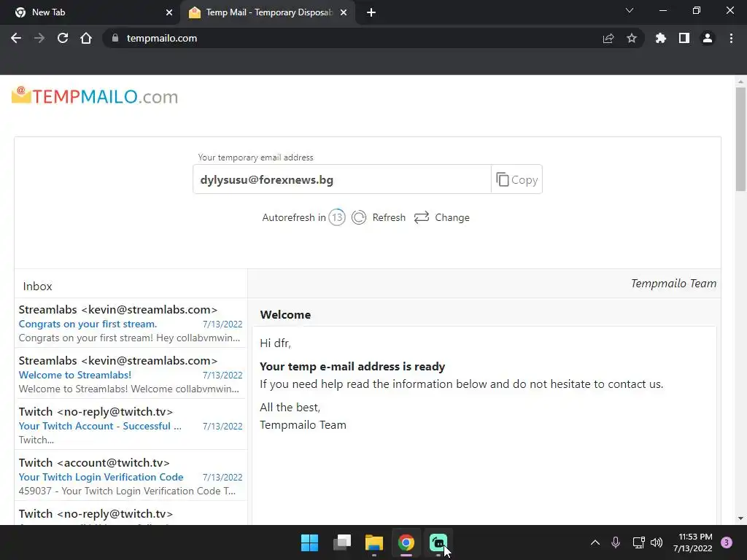Open 'Congrats on your first stream.' email

click(88, 324)
